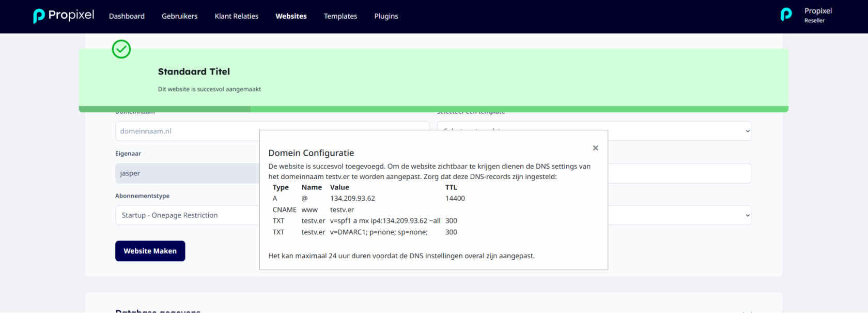This screenshot has width=868, height=313.
Task: Click the TTL column header
Action: pos(451,187)
